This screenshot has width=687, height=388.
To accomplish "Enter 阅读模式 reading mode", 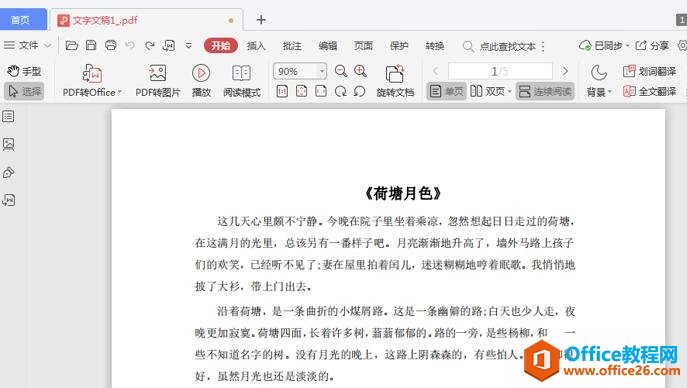I will (x=241, y=80).
